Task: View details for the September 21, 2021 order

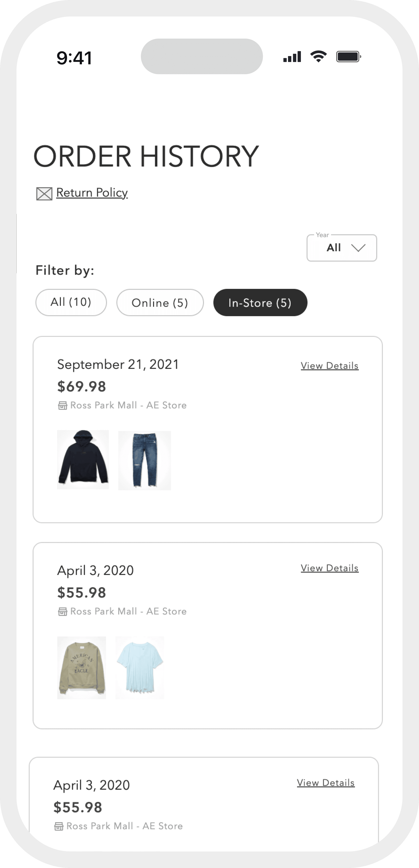Action: (329, 366)
